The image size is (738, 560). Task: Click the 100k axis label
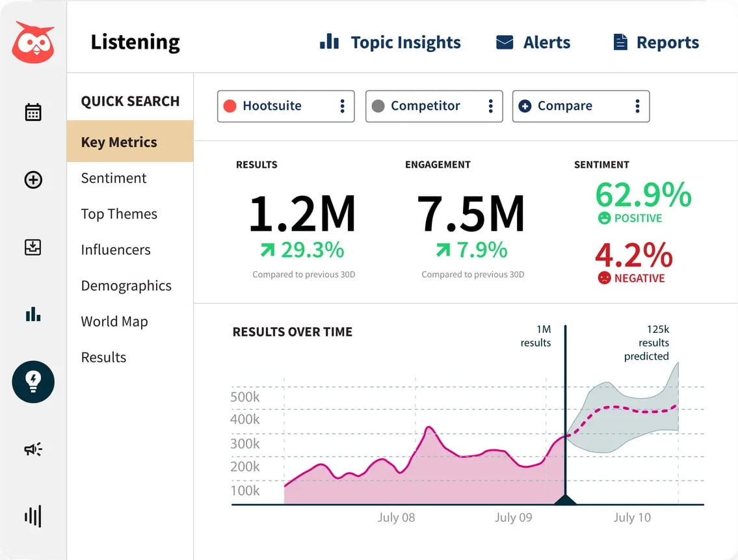(x=244, y=491)
